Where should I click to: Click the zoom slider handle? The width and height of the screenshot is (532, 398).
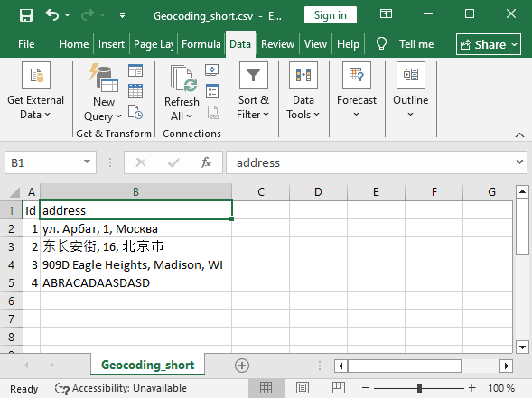(x=420, y=388)
